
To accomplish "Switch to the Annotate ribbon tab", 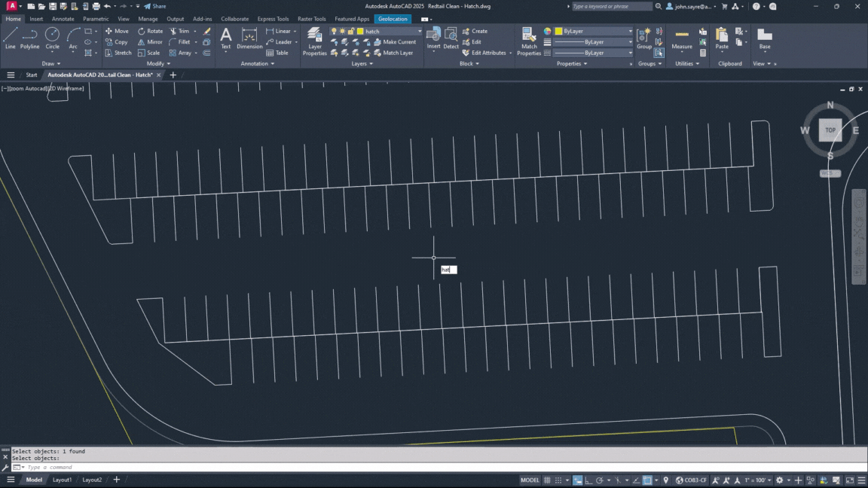I will [x=63, y=19].
